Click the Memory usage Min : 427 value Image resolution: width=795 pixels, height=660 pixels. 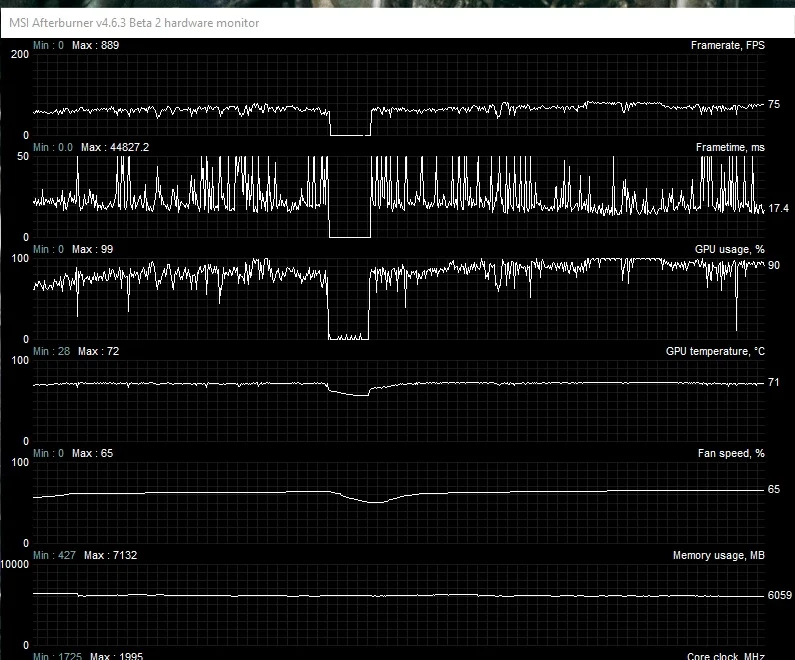tap(54, 555)
